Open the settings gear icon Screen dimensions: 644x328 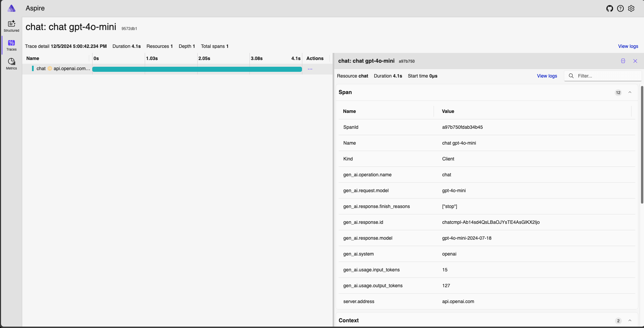[631, 8]
